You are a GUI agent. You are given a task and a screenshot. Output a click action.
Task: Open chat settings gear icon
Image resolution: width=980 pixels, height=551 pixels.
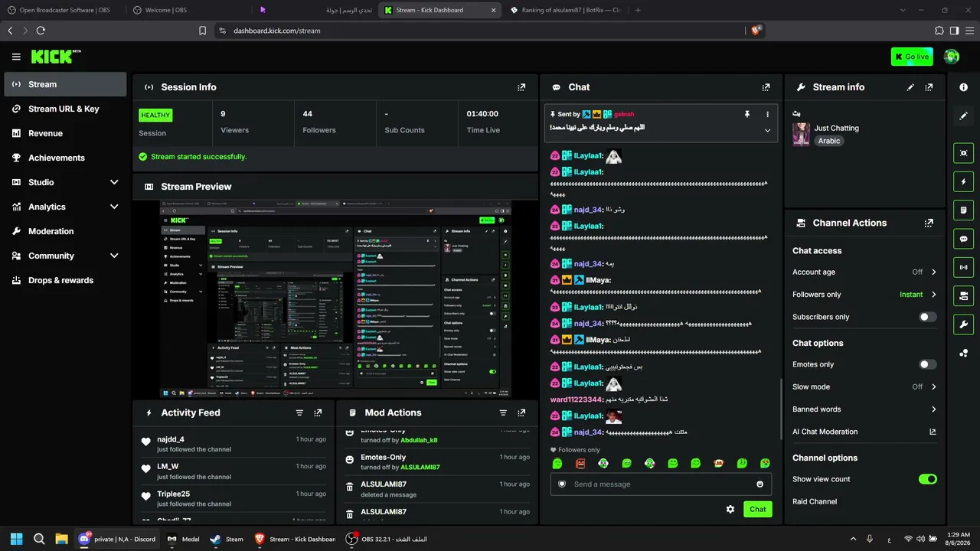730,509
